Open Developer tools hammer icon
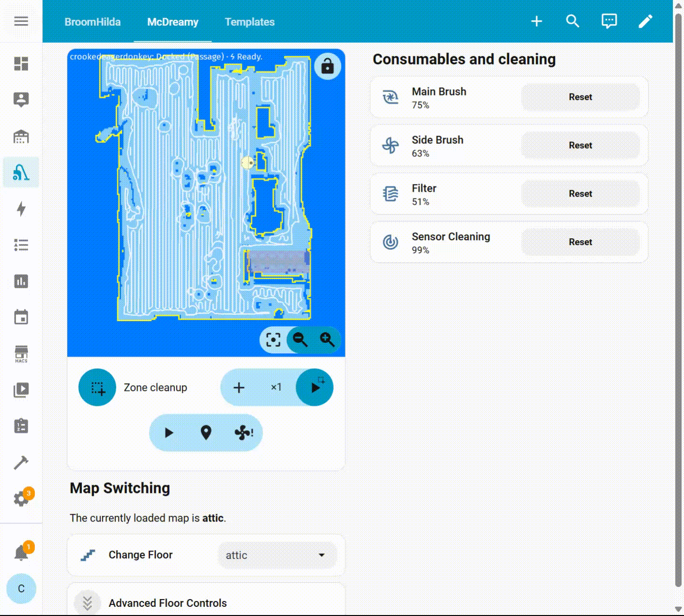 [x=21, y=462]
